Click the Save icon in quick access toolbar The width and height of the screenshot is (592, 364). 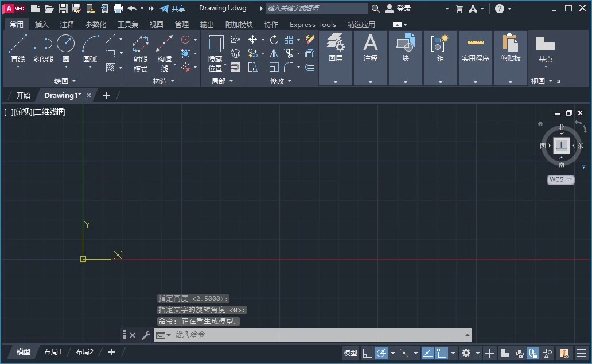[63, 8]
